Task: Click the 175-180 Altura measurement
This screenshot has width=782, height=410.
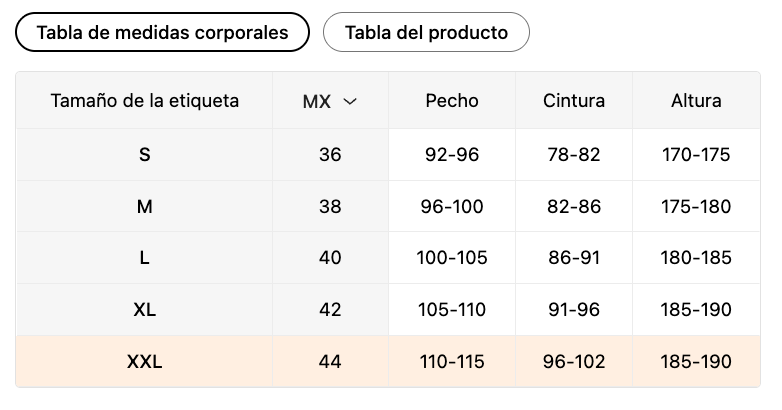Action: [696, 207]
